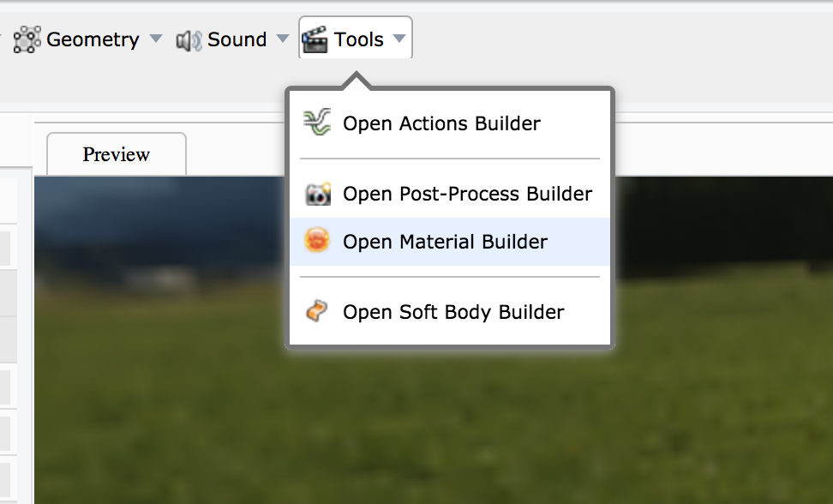This screenshot has width=833, height=504.
Task: Expand the Sound dropdown arrow
Action: (x=283, y=39)
